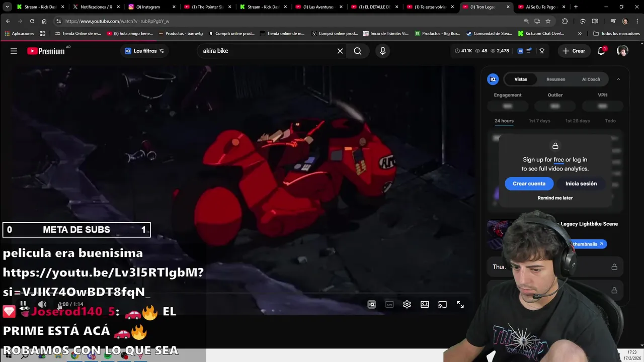The height and width of the screenshot is (362, 644).
Task: Toggle subtitles in the video player
Action: click(389, 304)
